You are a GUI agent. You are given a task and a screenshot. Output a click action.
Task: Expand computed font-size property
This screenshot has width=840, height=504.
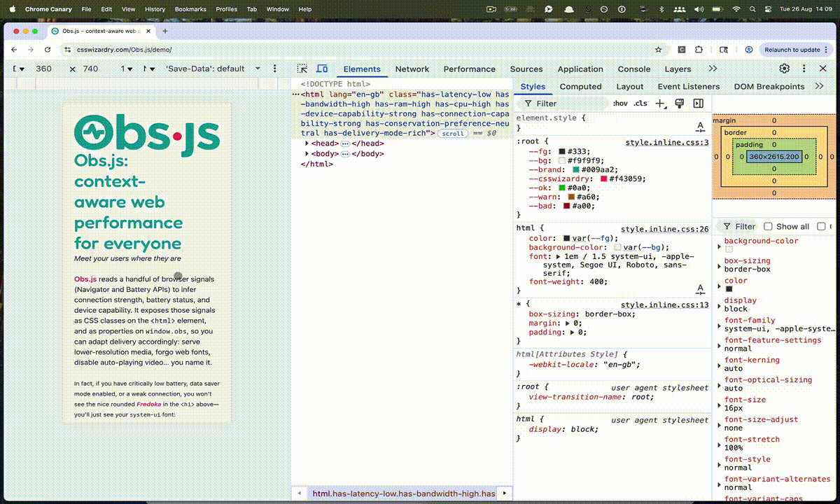719,405
